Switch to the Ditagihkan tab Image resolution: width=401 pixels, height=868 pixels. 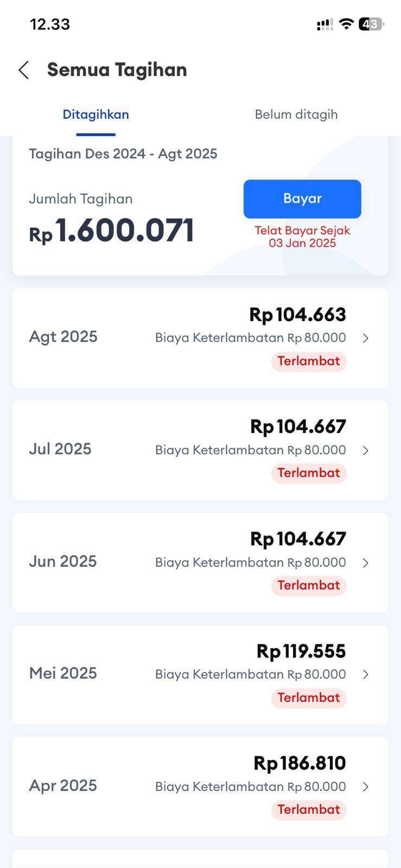point(96,114)
